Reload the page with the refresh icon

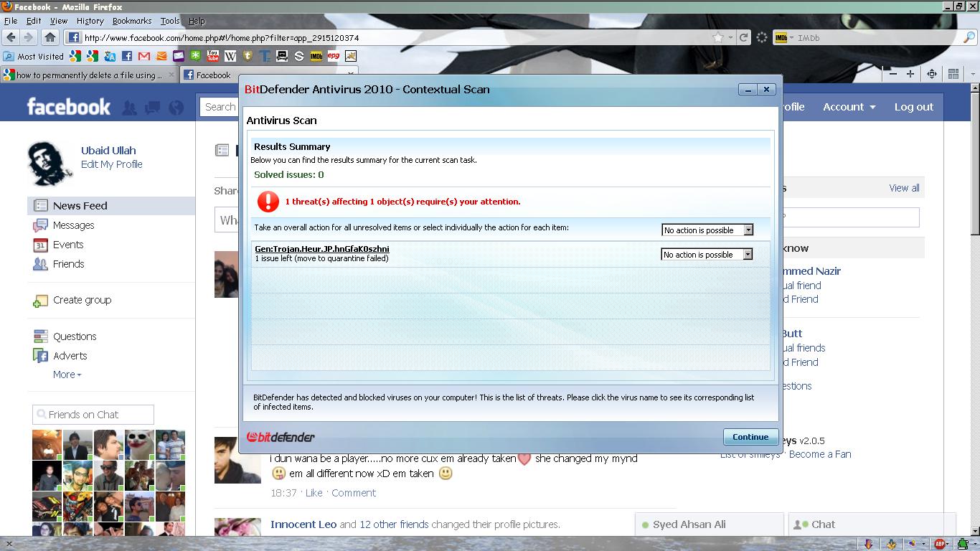click(x=745, y=37)
